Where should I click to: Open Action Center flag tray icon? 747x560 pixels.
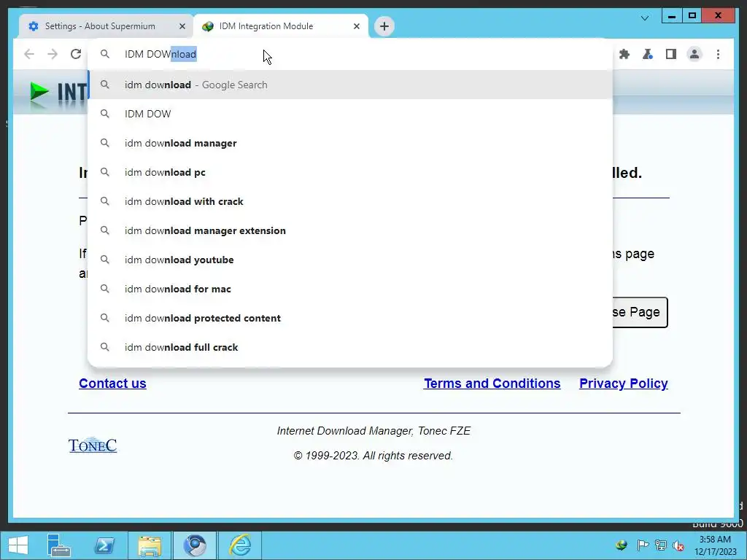(x=643, y=545)
